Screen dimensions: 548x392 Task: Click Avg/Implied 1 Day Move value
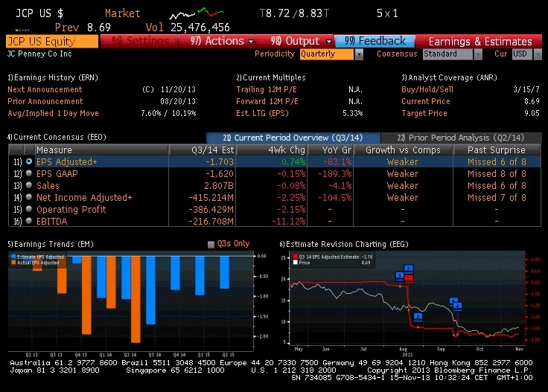(168, 113)
